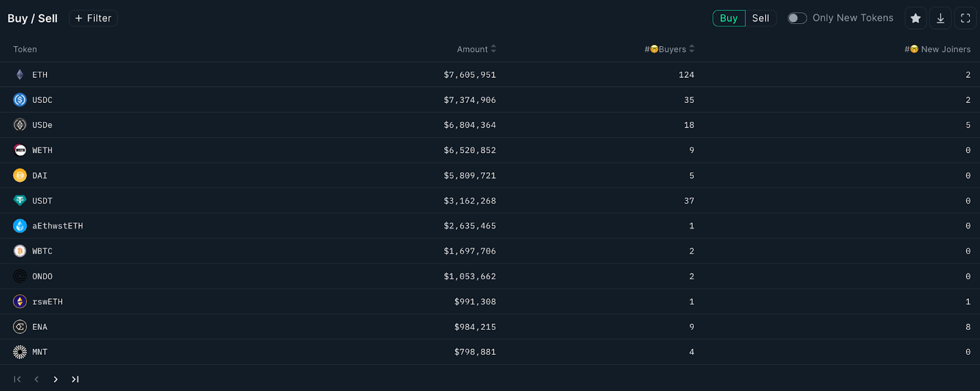Screen dimensions: 980x391
Task: Open fullscreen view with expand icon
Action: pyautogui.click(x=965, y=18)
